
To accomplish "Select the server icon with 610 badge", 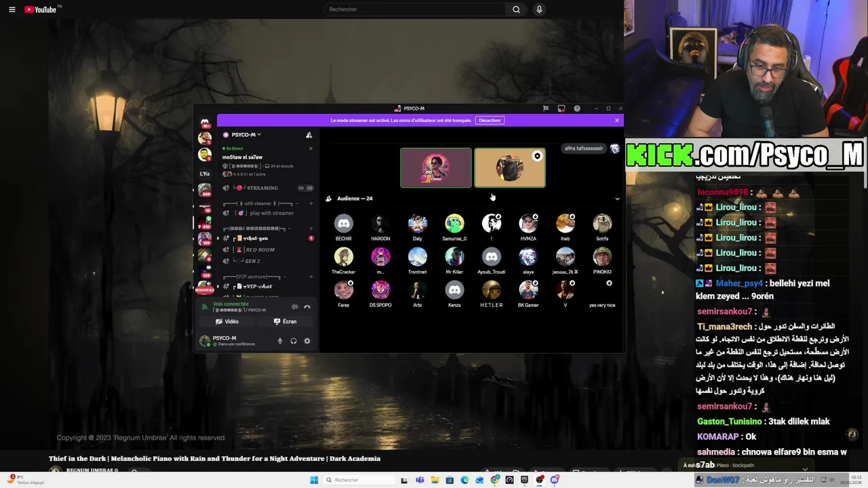I will [x=205, y=223].
